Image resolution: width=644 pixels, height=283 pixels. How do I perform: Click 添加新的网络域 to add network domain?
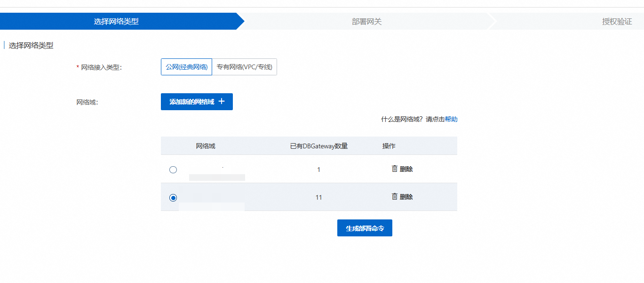[x=197, y=101]
